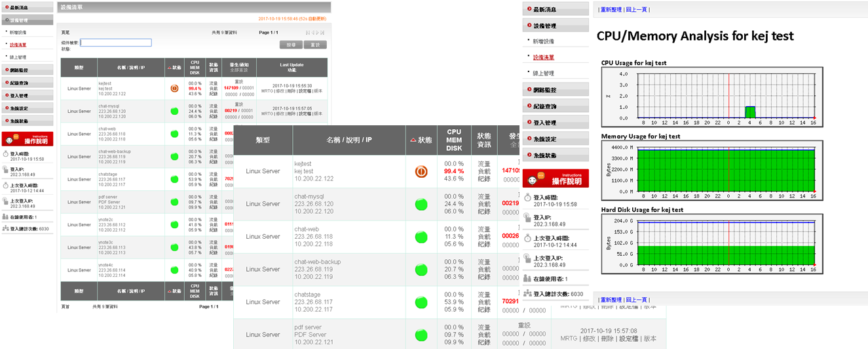Select 新增設備 on analysis page sidebar
This screenshot has width=868, height=349.
pyautogui.click(x=543, y=41)
